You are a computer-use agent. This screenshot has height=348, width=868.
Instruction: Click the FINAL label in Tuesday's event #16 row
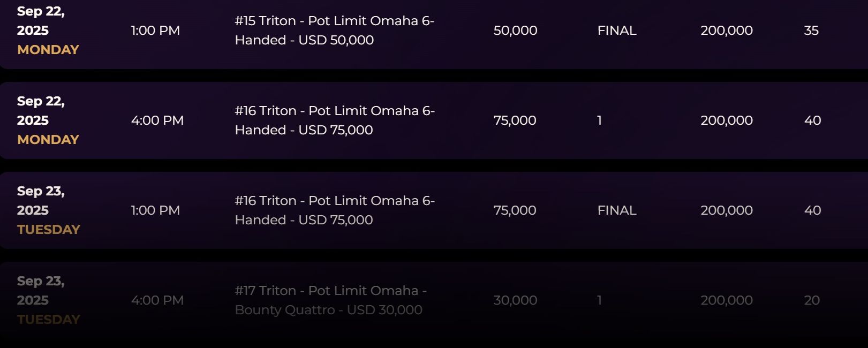click(x=617, y=210)
